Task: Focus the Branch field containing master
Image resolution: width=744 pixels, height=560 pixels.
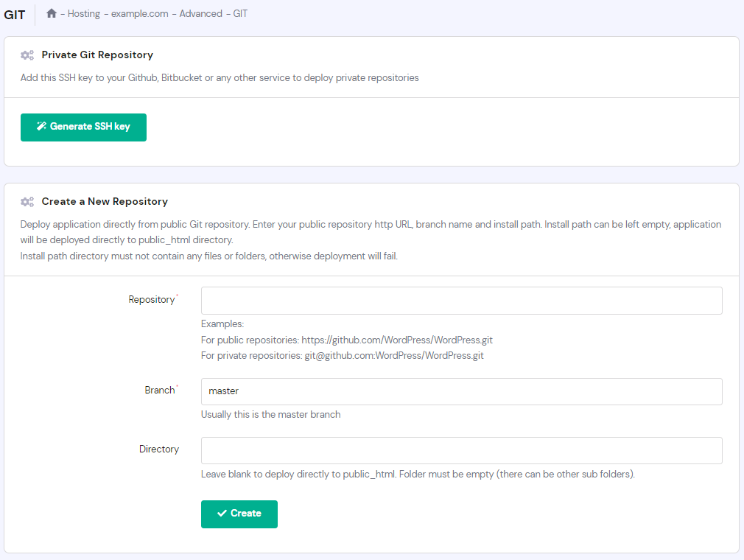Action: click(461, 391)
